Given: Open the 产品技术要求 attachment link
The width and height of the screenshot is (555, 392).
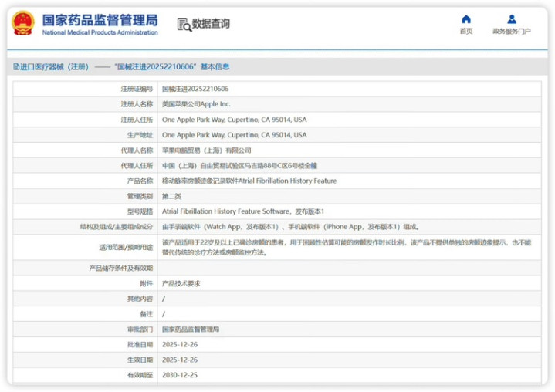Looking at the screenshot, I should point(181,283).
